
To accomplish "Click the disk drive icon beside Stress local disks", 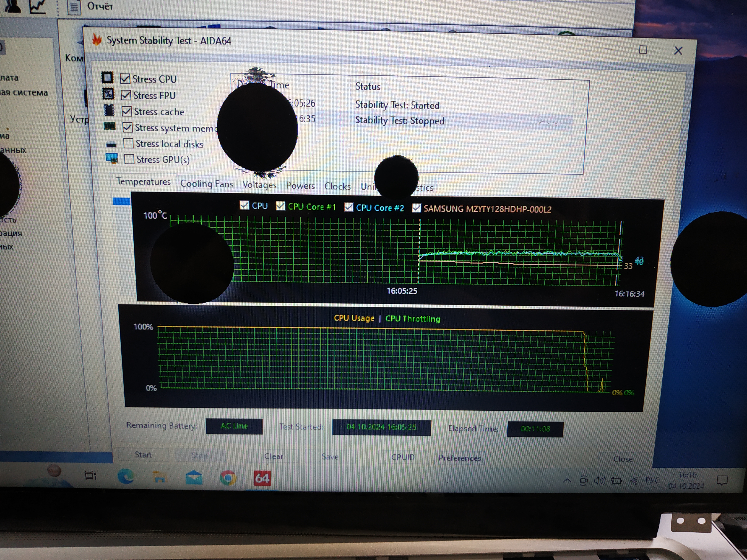I will pos(111,144).
